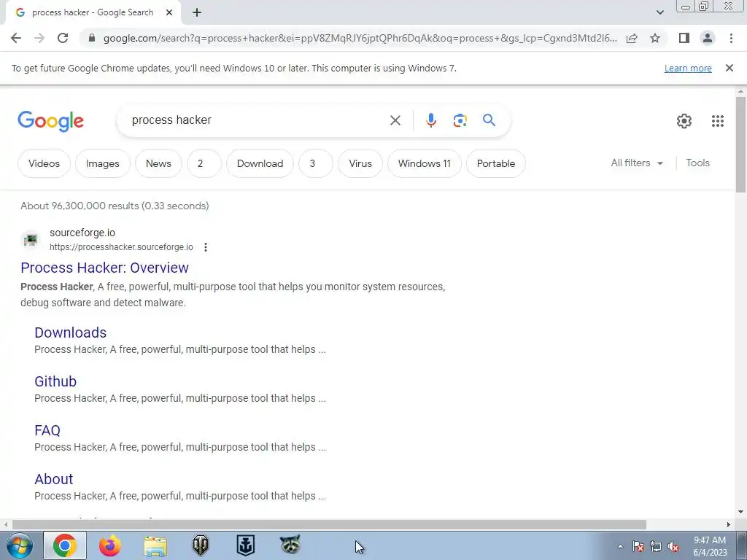747x560 pixels.
Task: Open a new browser tab
Action: pyautogui.click(x=197, y=13)
